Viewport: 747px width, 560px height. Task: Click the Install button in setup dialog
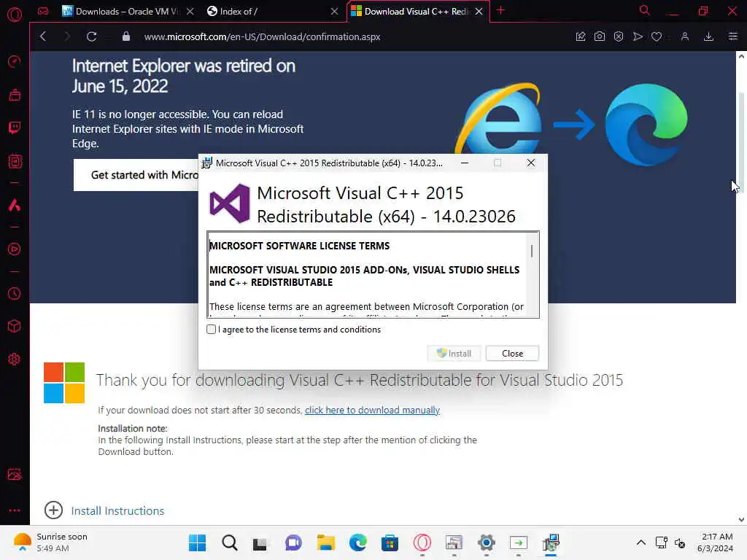(454, 354)
